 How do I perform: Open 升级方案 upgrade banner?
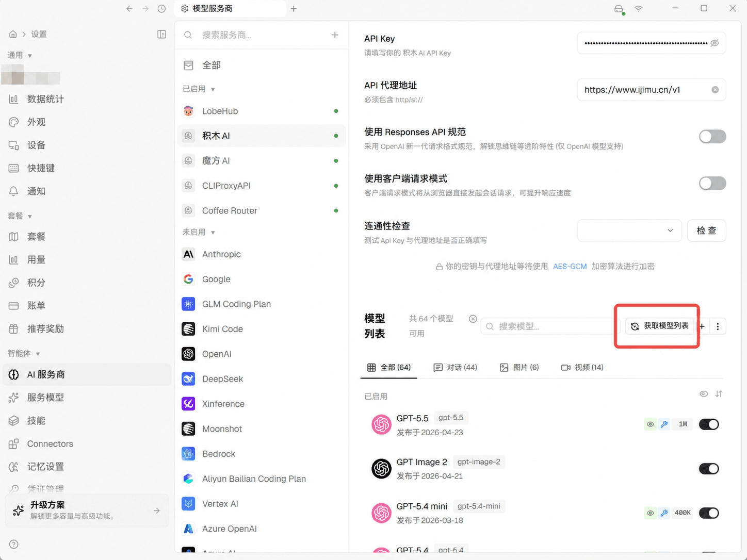tap(87, 510)
